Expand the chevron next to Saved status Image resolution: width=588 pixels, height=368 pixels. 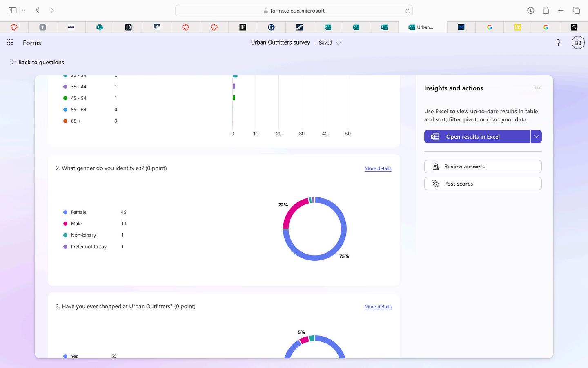[339, 43]
